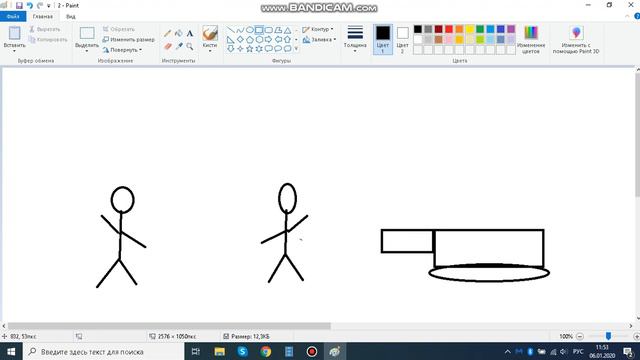Viewport: 640px width, 360px height.
Task: Open the Edit colors (Изменение цветов) dialog
Action: pyautogui.click(x=531, y=39)
